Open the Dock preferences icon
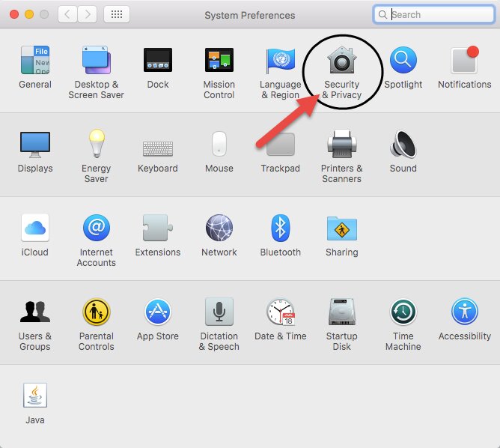The image size is (500, 448). pyautogui.click(x=158, y=60)
